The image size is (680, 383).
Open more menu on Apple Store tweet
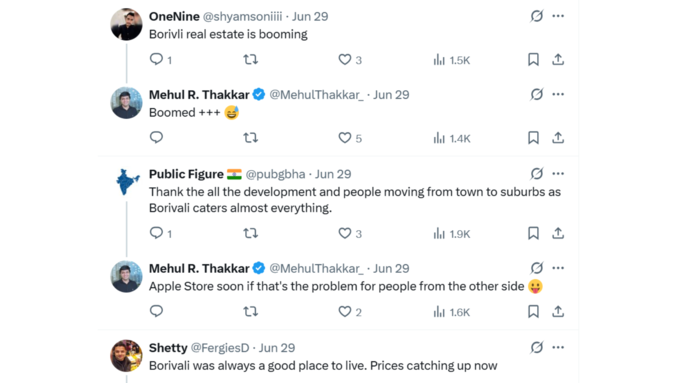(x=558, y=268)
